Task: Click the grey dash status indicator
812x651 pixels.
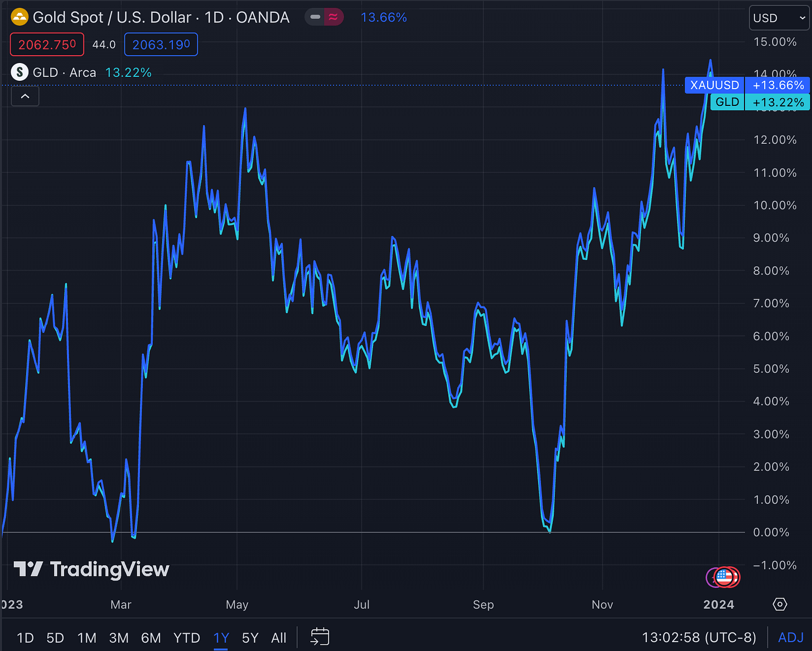Action: [315, 17]
